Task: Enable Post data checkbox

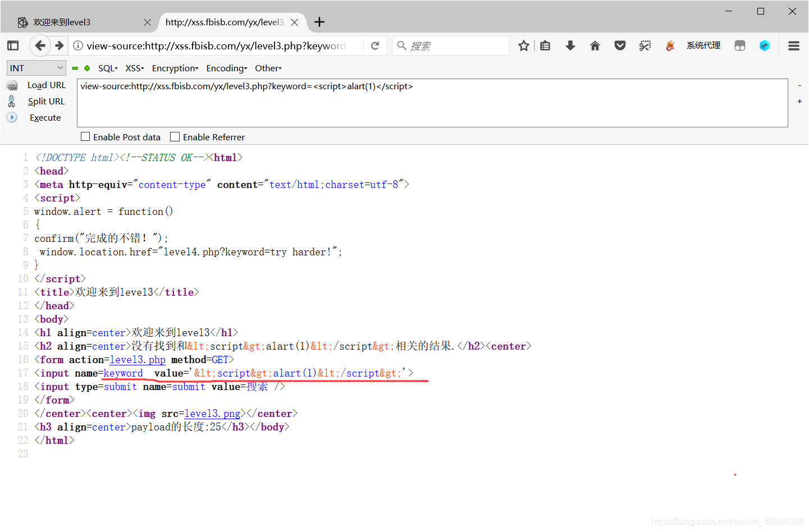Action: coord(85,136)
